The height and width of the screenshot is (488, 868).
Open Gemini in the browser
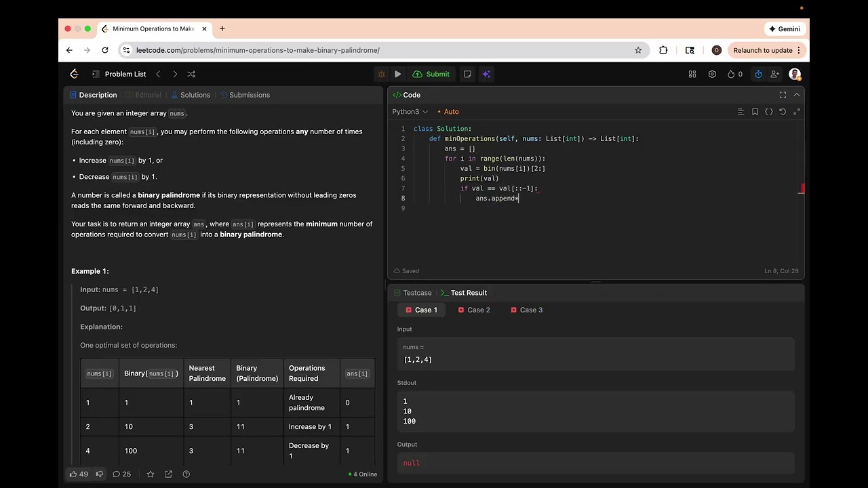point(785,29)
